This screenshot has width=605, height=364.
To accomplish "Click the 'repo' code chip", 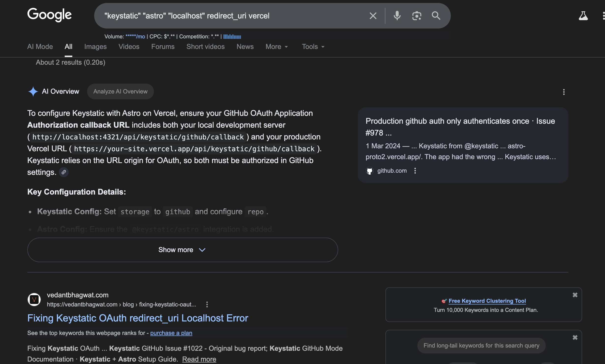I will coord(256,212).
